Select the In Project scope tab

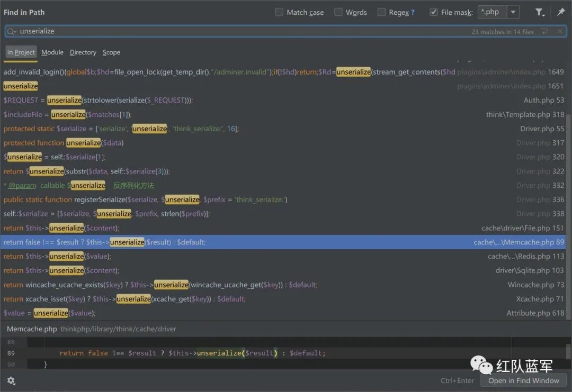pyautogui.click(x=21, y=52)
